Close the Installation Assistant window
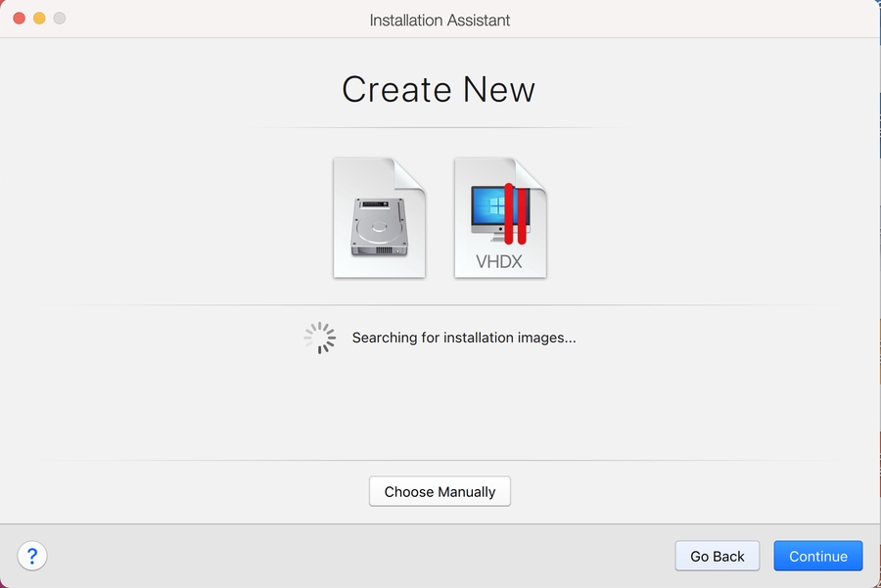This screenshot has height=588, width=881. [x=19, y=19]
